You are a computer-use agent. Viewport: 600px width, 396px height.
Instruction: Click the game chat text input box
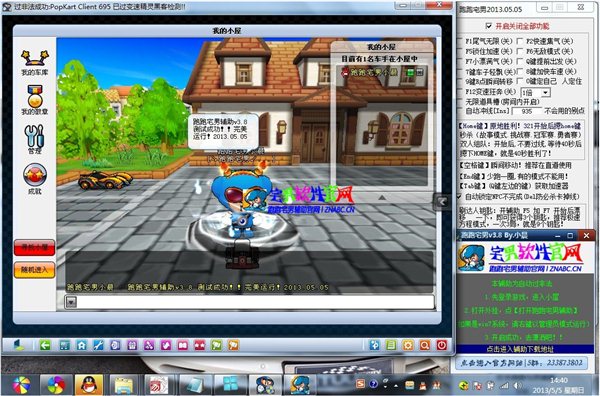[255, 302]
